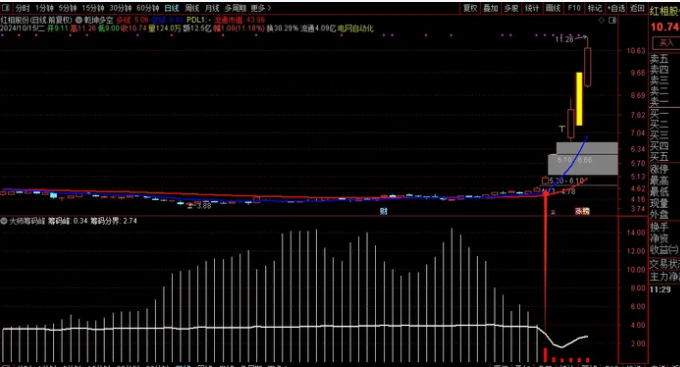
Task: Click the 外盘 row in the quote panel
Action: 659,214
